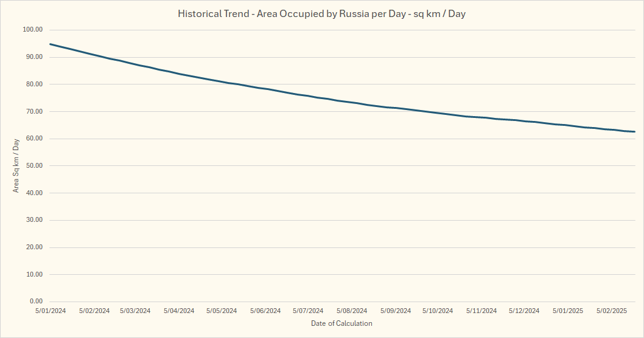644x338 pixels.
Task: Click the 100.00 y-axis label
Action: pos(32,30)
